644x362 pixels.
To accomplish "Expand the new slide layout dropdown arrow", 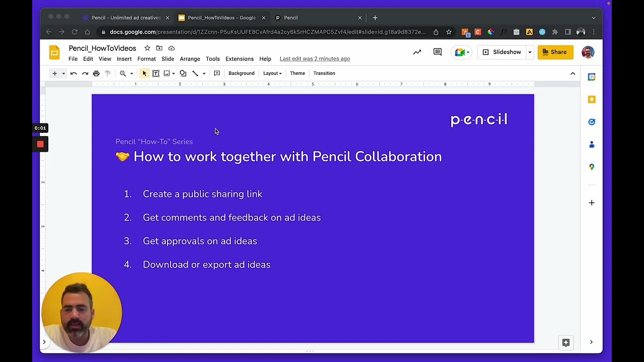I will point(63,73).
